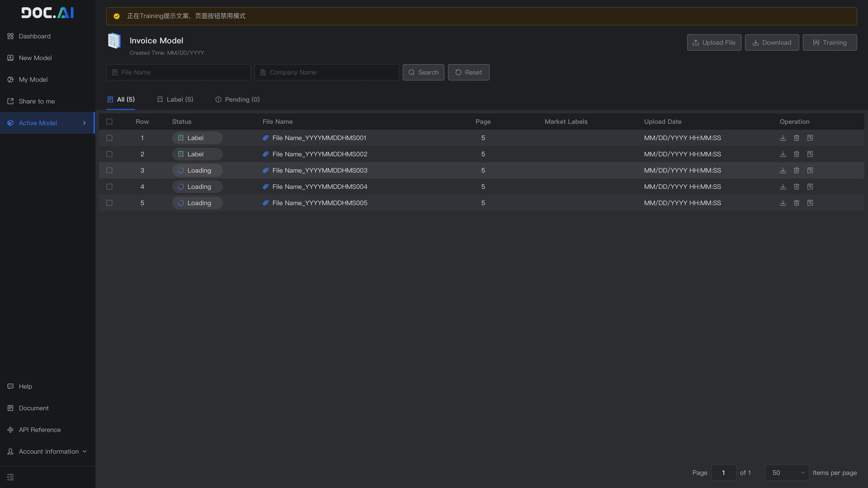
Task: Click the Invoice Model document icon
Action: [x=114, y=41]
